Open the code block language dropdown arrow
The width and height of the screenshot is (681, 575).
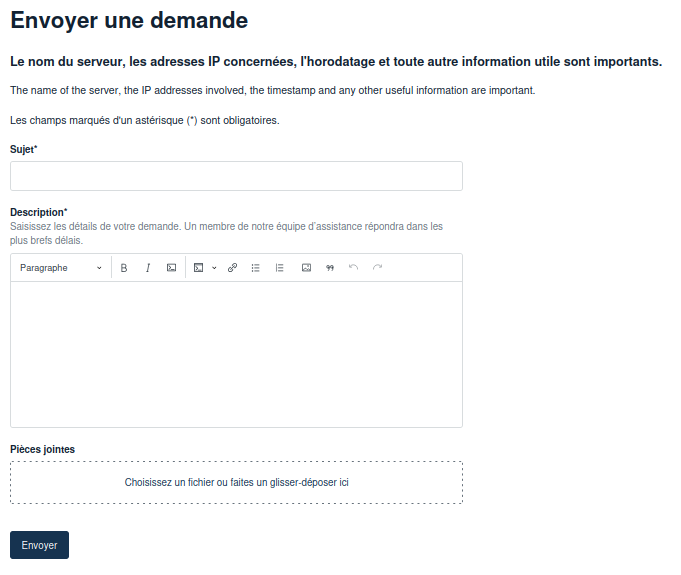coord(214,268)
